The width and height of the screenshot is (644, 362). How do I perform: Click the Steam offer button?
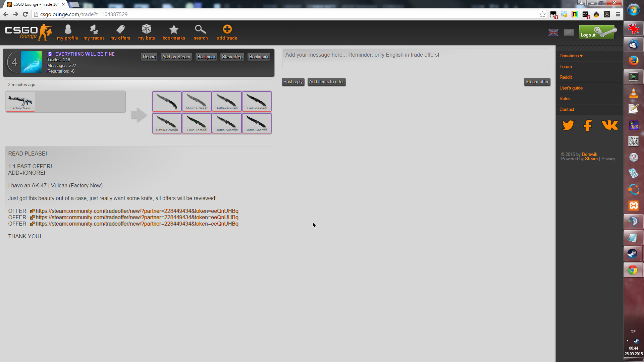coord(537,82)
